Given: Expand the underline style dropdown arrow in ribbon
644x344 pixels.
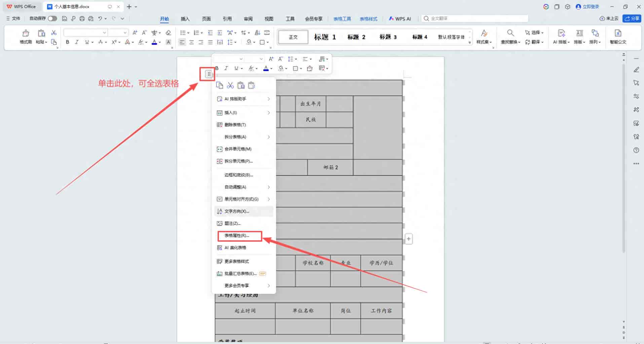Looking at the screenshot, I should pos(92,42).
